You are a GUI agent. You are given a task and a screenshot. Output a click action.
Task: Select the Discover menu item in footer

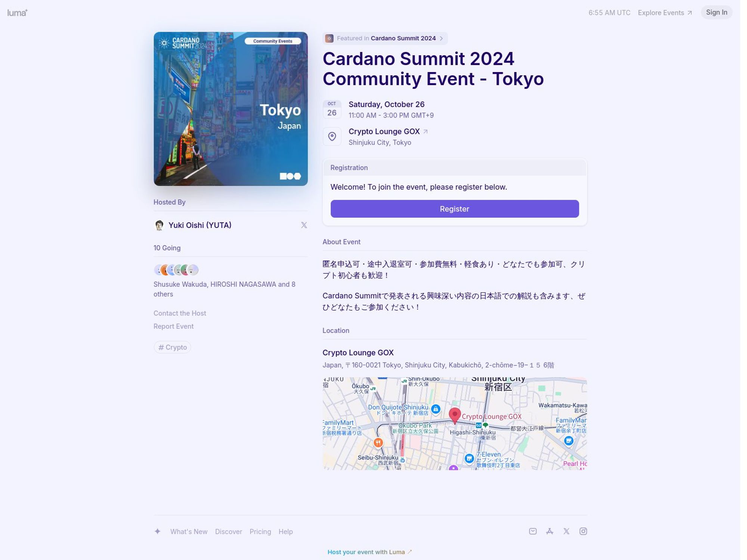tap(228, 531)
